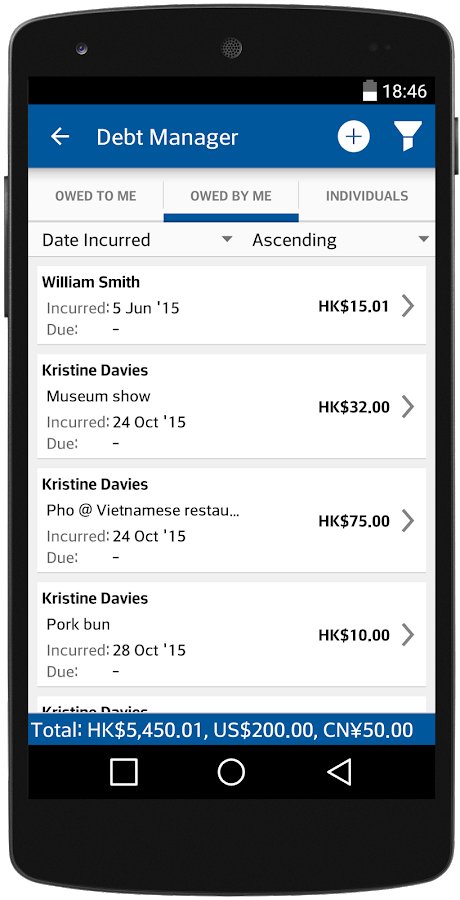
Task: Open William Smith debt via chevron arrow
Action: [408, 306]
